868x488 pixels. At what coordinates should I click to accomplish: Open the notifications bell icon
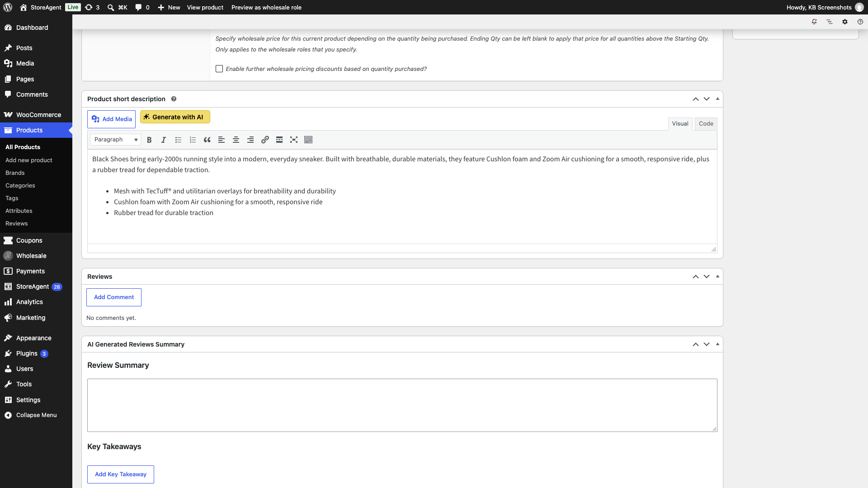(814, 22)
